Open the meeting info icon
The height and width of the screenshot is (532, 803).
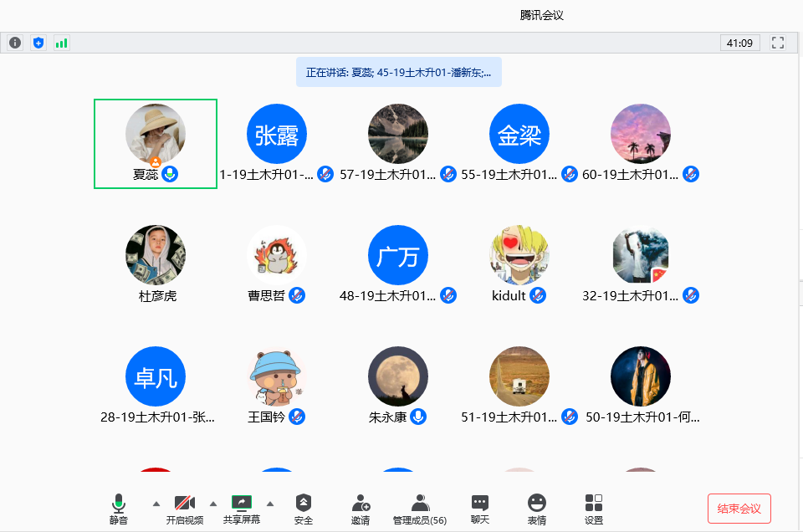point(15,43)
